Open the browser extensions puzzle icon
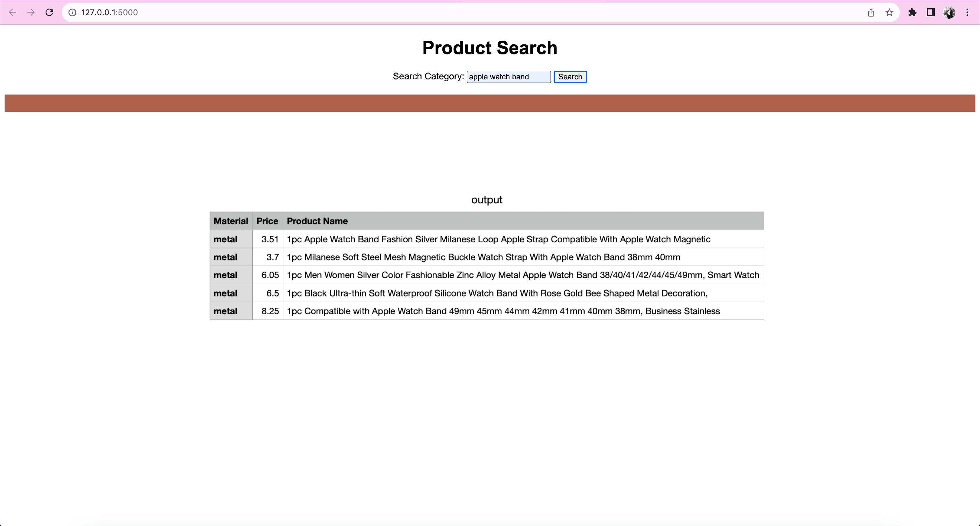 912,12
